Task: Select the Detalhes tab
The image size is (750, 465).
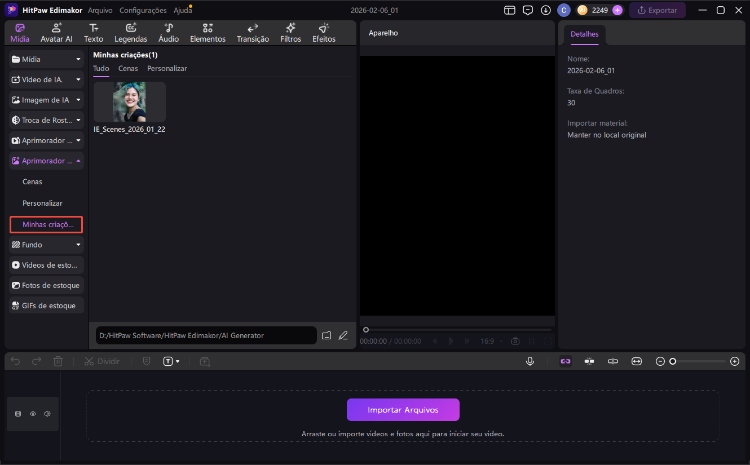Action: click(584, 34)
